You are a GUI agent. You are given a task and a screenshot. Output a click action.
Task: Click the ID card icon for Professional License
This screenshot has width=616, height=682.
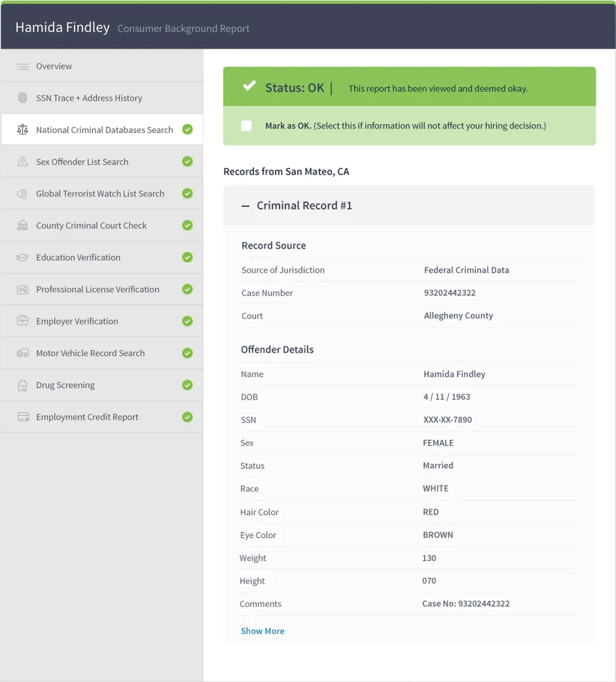click(23, 290)
